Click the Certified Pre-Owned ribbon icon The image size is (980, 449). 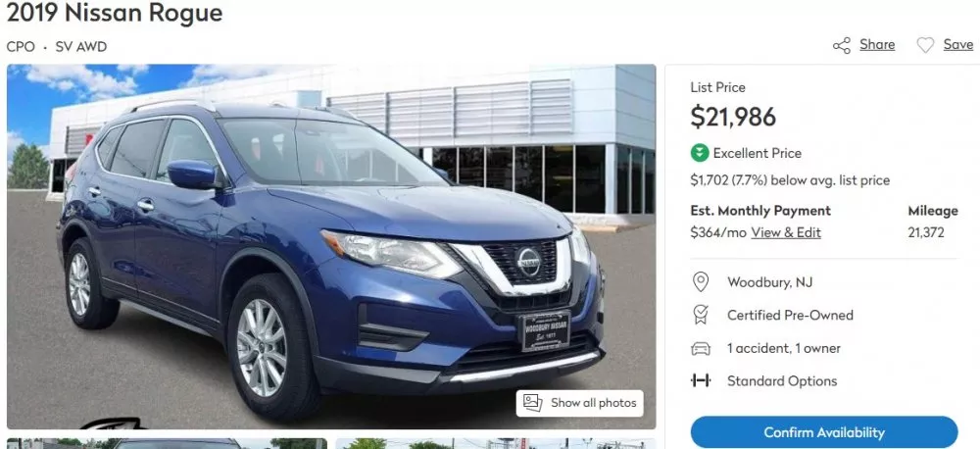coord(701,315)
